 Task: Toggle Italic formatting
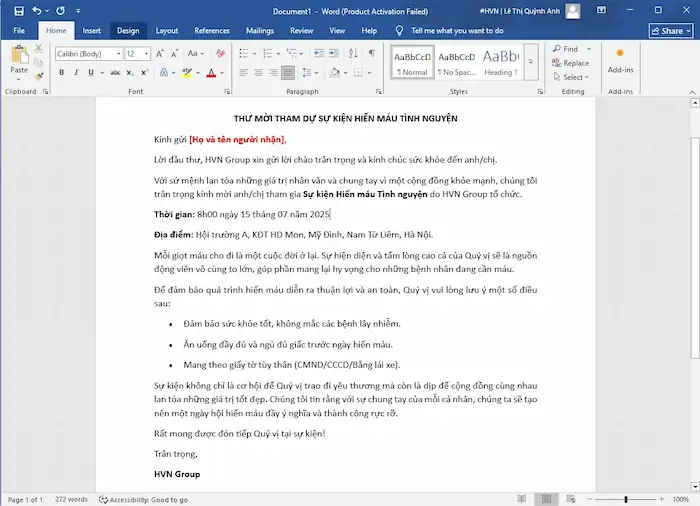click(74, 72)
